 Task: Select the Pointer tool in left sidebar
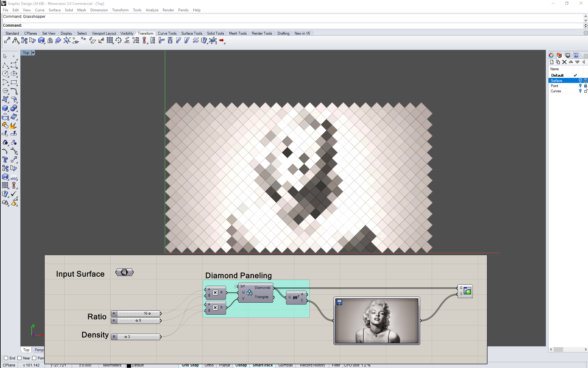click(x=5, y=56)
